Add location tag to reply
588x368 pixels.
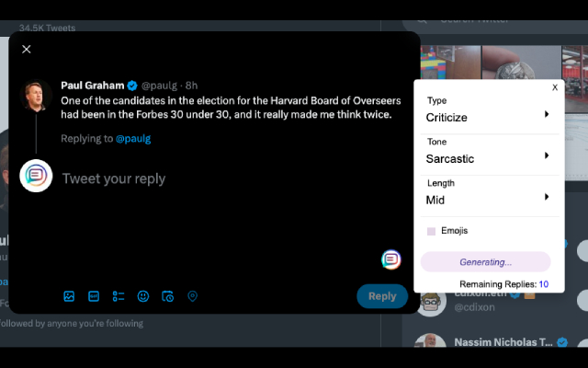192,296
